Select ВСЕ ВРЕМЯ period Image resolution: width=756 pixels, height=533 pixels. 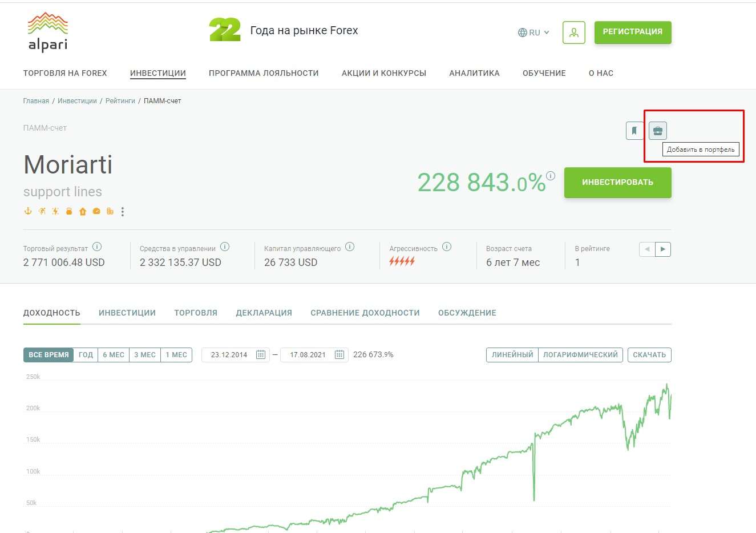[48, 355]
